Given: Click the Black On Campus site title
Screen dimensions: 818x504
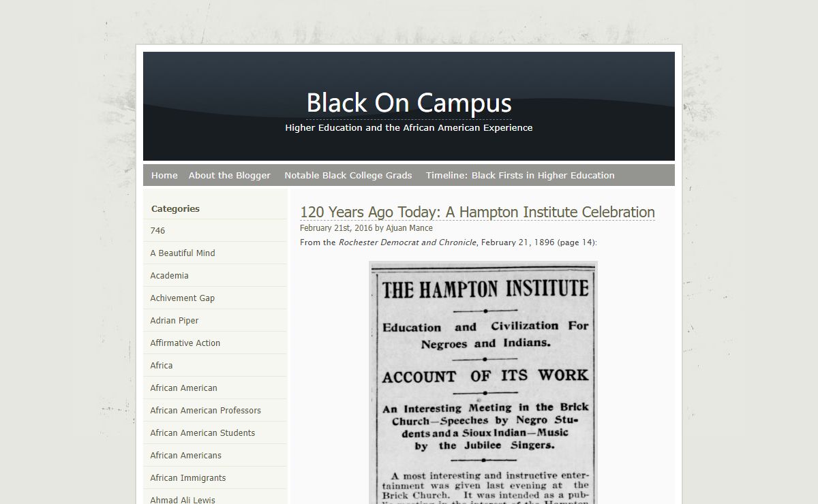Looking at the screenshot, I should (409, 103).
